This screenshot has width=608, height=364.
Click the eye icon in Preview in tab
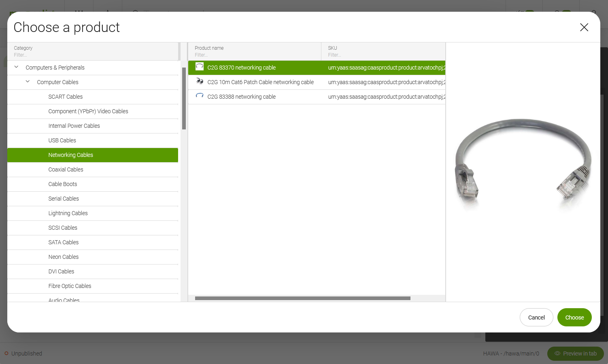tap(557, 353)
